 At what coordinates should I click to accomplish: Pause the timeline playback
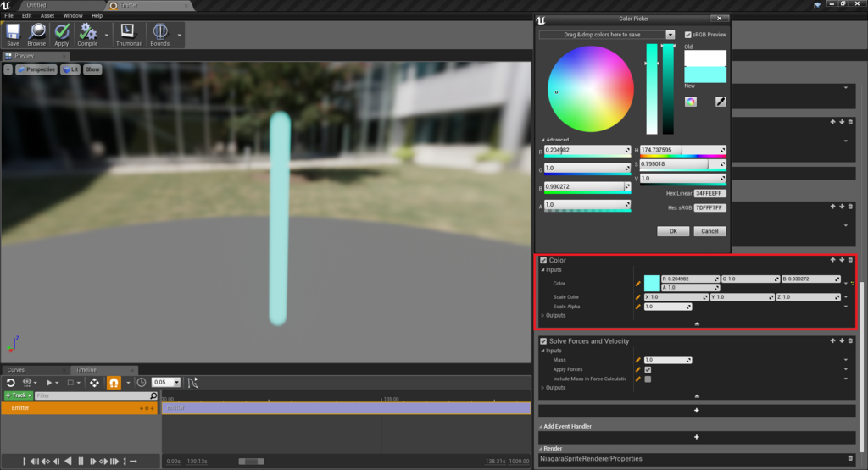pos(81,462)
